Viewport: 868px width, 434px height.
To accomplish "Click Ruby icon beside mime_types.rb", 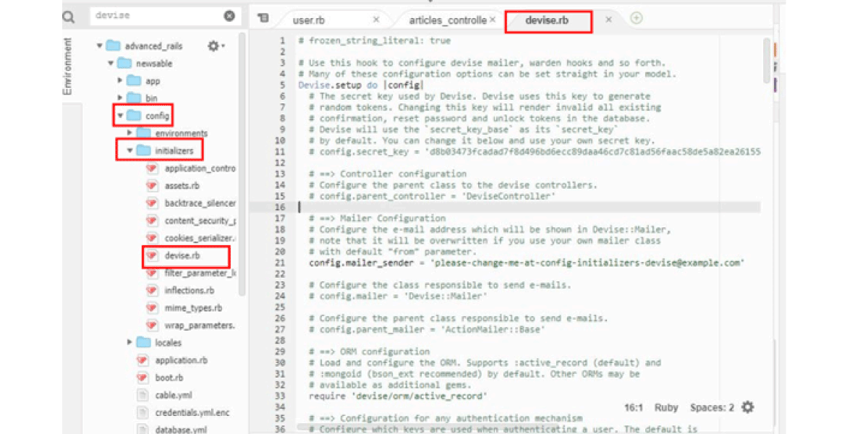I will (x=152, y=308).
